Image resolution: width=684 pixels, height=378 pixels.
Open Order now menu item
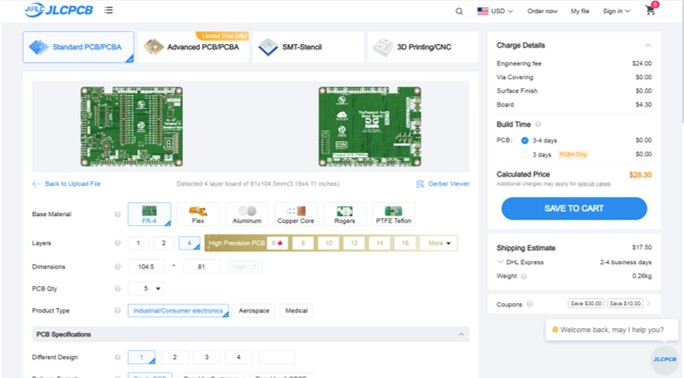coord(542,11)
